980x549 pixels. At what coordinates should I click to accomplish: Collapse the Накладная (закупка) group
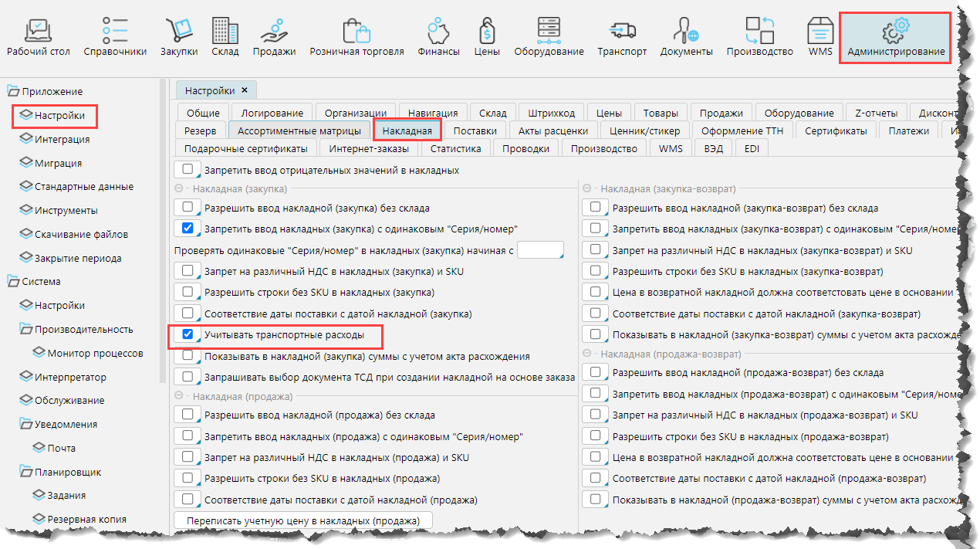pos(178,188)
